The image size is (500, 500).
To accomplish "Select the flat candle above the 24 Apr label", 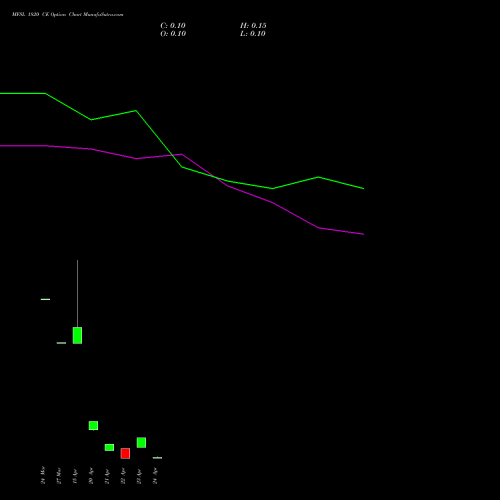I will point(157,458).
